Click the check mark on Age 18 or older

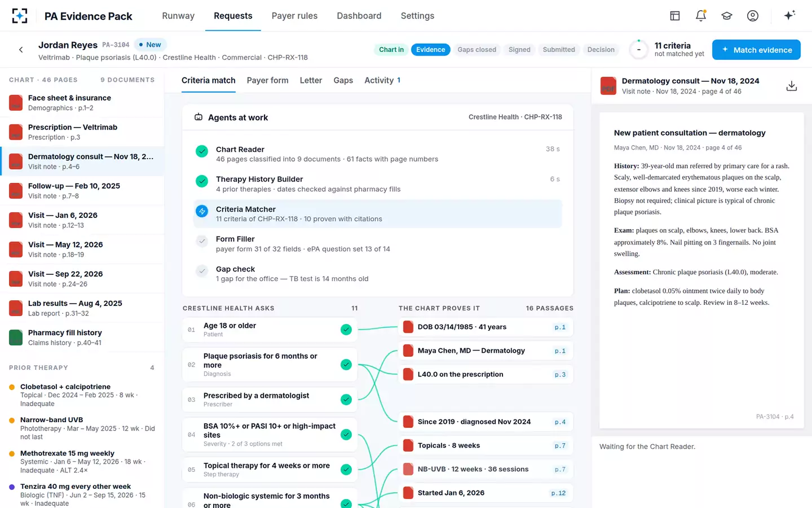pos(346,330)
